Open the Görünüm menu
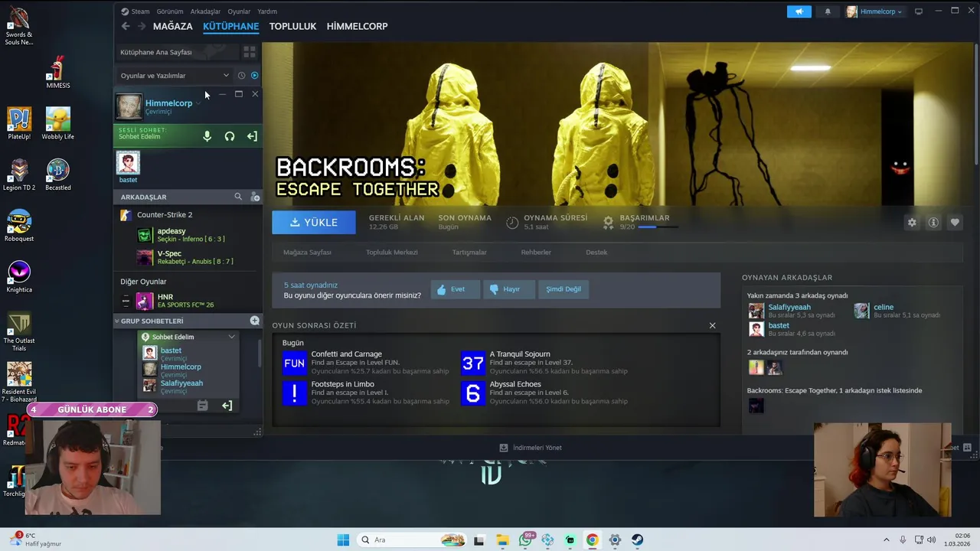The image size is (980, 551). [x=169, y=11]
